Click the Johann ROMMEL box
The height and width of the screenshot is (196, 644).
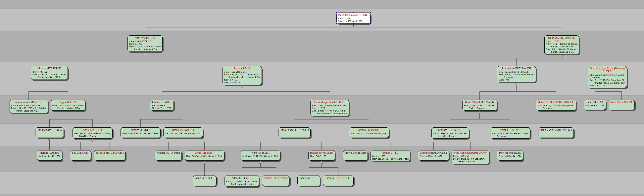tap(162, 105)
